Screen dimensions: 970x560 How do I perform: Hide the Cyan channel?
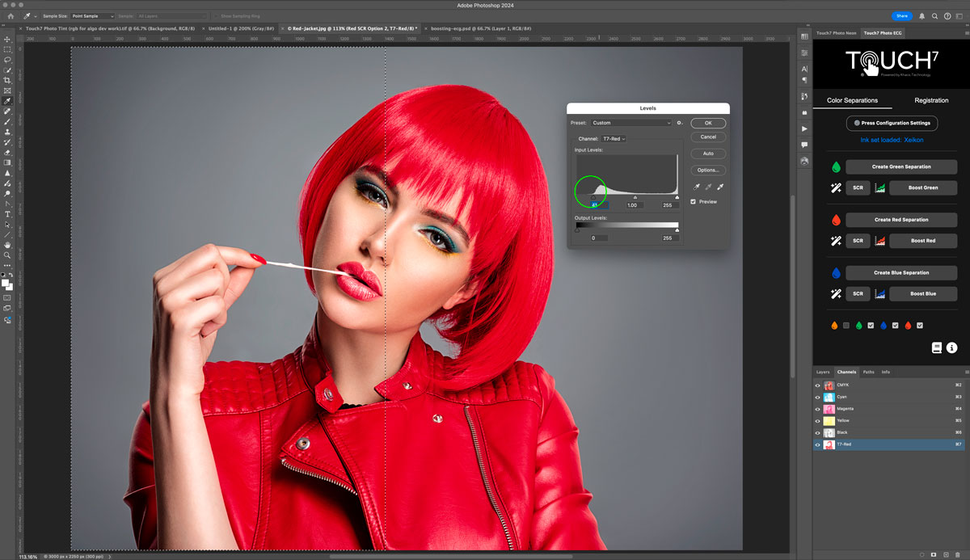(x=817, y=397)
